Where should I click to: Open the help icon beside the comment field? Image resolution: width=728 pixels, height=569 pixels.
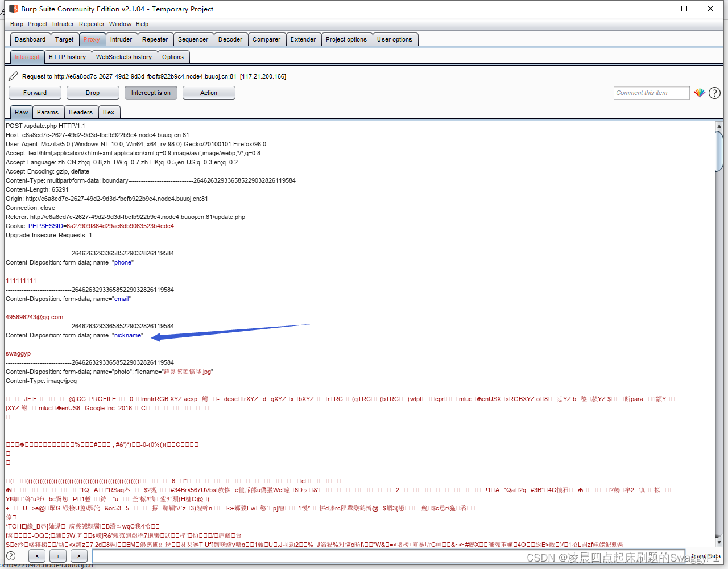715,93
